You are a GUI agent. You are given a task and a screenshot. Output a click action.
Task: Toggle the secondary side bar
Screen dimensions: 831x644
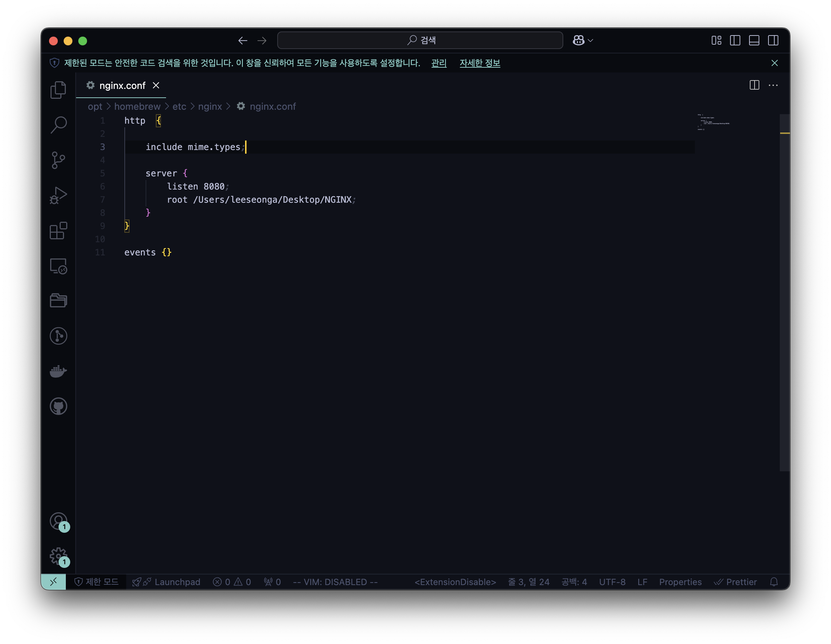[x=773, y=40]
